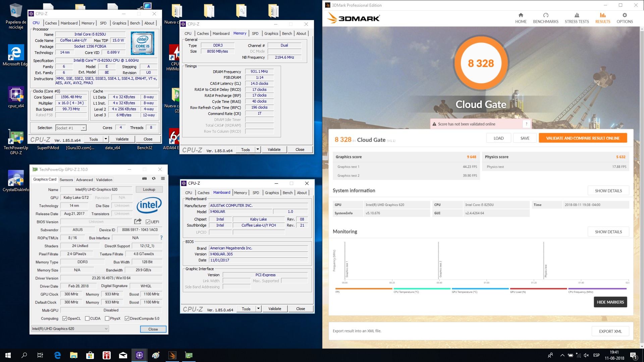Toggle the DirectCompute 5.0 checkbox
Image resolution: width=644 pixels, height=362 pixels.
[127, 318]
